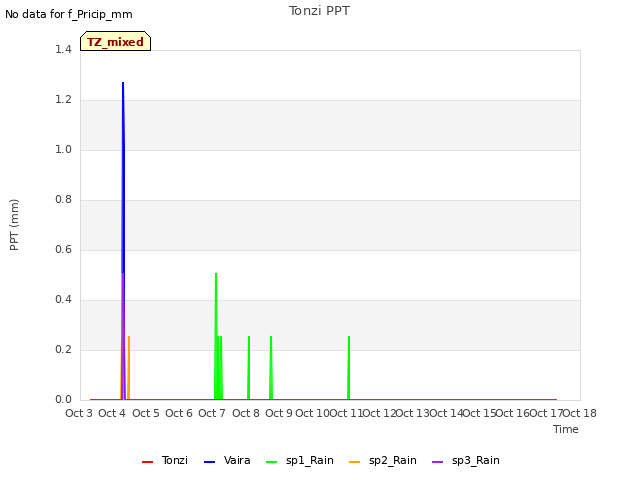
Task: Click the PPT (mm) y-axis label
Action: [14, 225]
